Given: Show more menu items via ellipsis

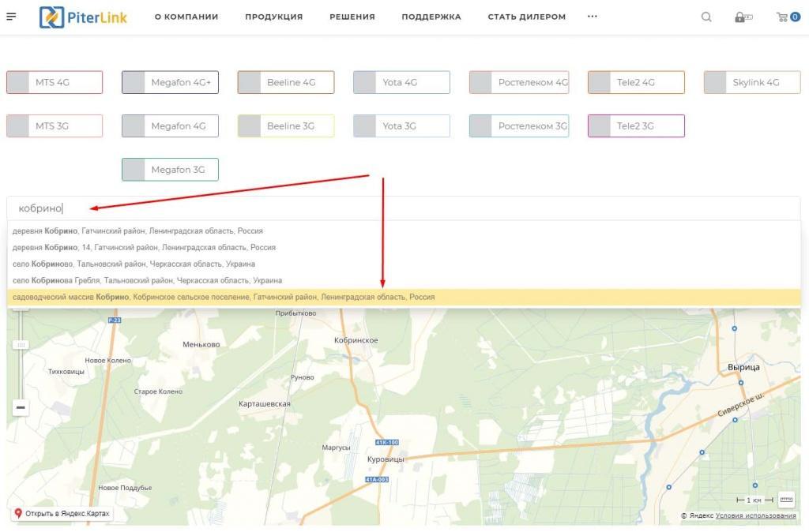Looking at the screenshot, I should pos(593,17).
